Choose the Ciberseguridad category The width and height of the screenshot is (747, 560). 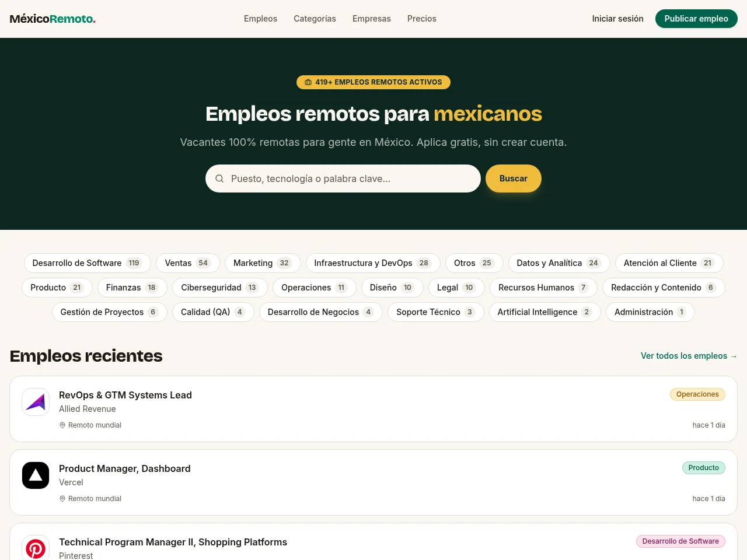[220, 288]
